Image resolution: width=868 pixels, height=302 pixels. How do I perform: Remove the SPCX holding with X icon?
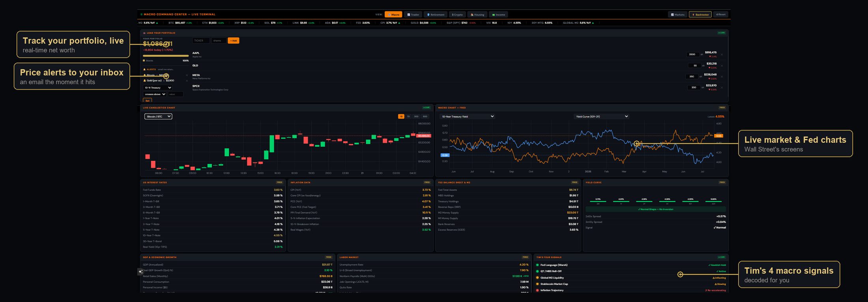[722, 88]
